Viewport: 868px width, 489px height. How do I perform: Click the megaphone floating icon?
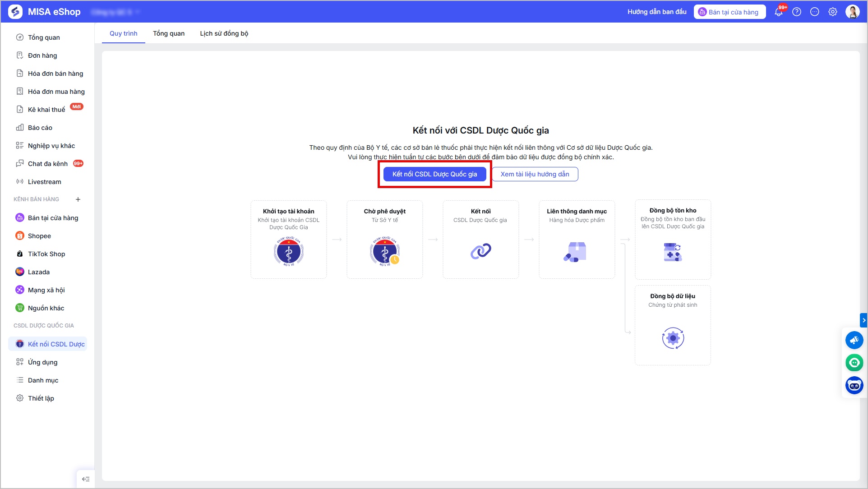[854, 340]
